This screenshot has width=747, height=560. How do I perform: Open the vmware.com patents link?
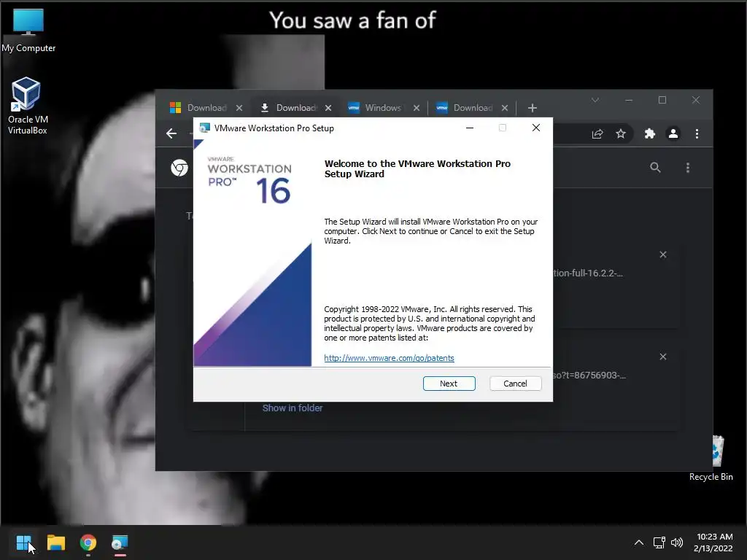[389, 358]
